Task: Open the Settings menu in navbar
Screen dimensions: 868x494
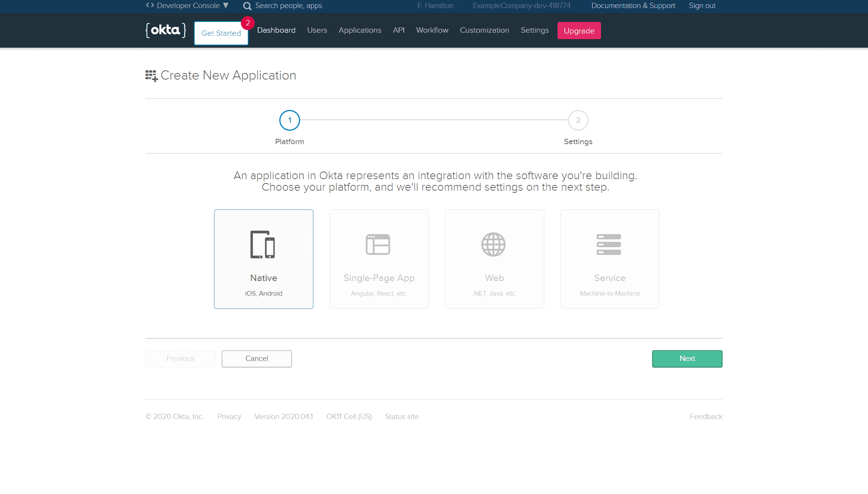Action: (534, 30)
